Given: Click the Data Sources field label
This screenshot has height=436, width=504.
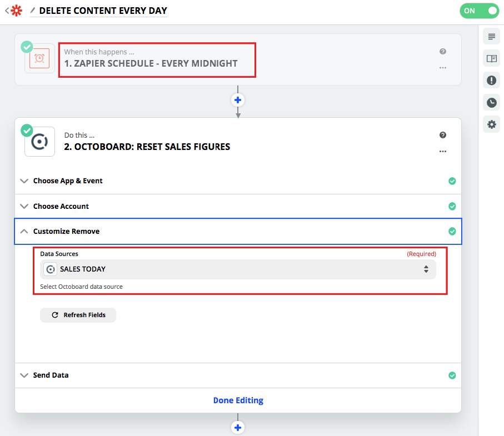Looking at the screenshot, I should pyautogui.click(x=59, y=254).
